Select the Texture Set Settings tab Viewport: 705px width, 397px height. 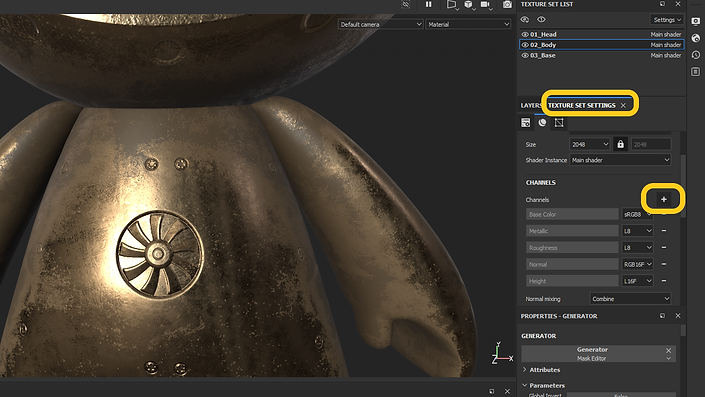[581, 105]
